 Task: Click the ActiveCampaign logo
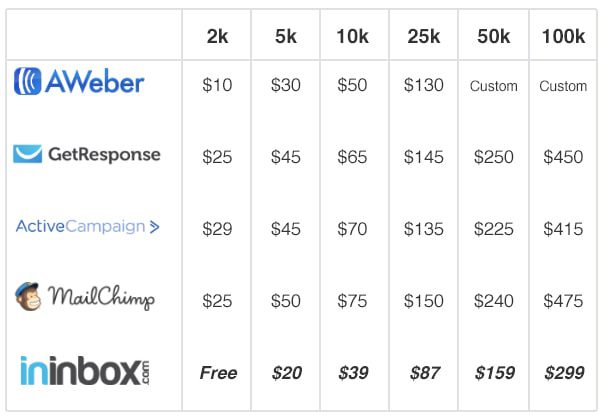click(87, 226)
